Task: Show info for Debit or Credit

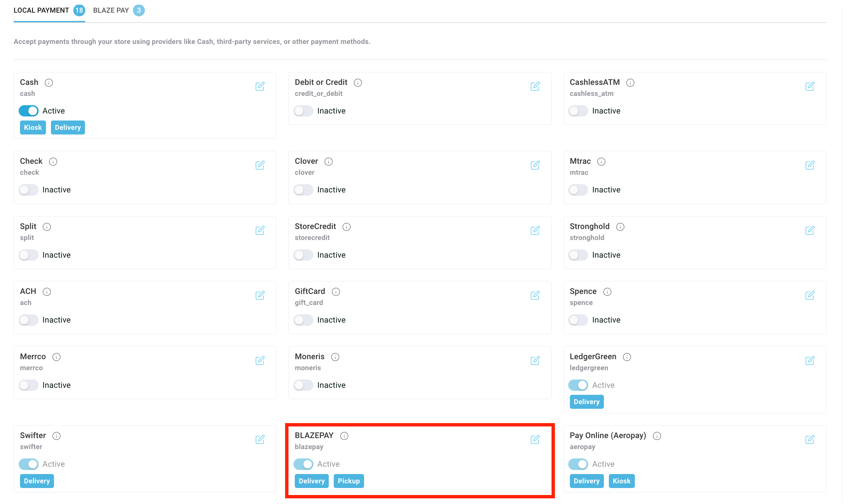Action: [358, 83]
